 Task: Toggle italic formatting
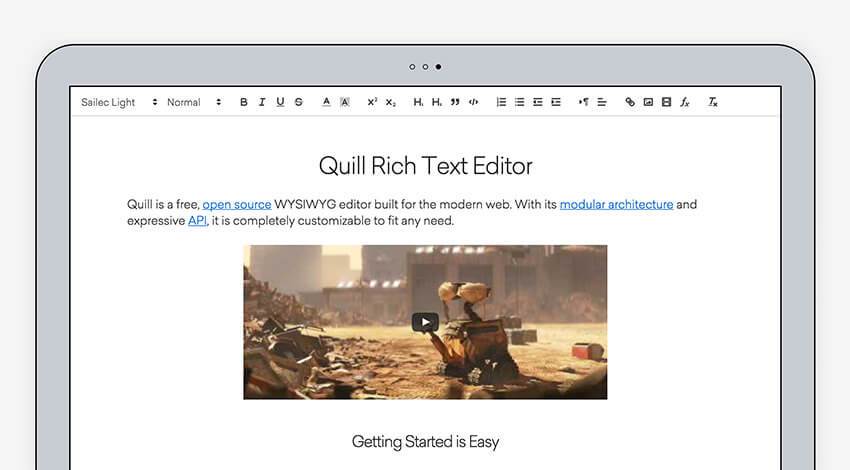coord(262,102)
